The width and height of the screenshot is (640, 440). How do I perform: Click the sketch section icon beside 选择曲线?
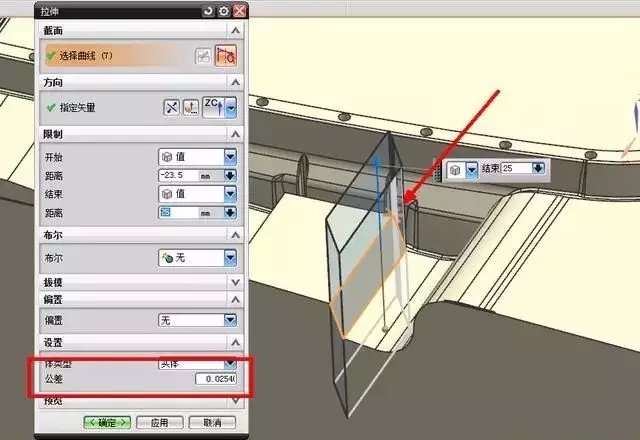203,56
